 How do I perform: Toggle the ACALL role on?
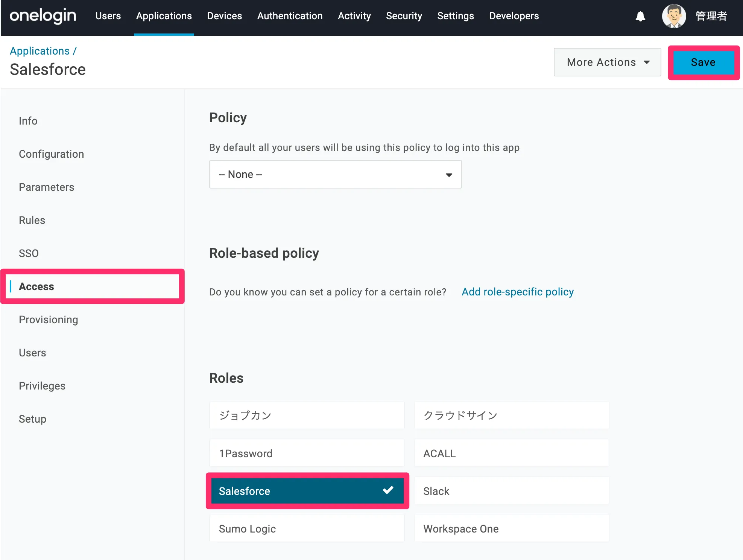point(511,453)
